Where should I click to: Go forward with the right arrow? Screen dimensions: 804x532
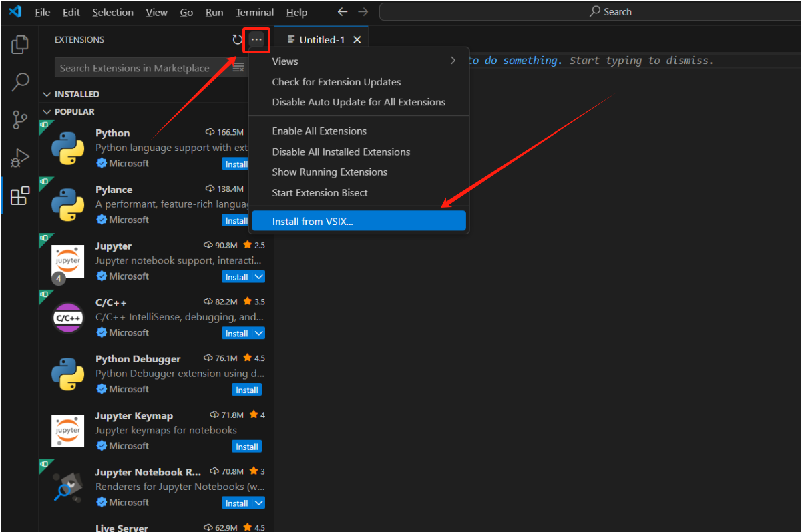click(363, 12)
